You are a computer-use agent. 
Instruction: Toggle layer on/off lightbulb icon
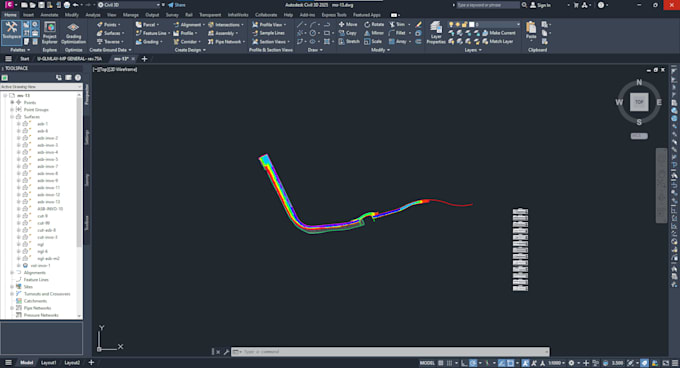tap(451, 24)
